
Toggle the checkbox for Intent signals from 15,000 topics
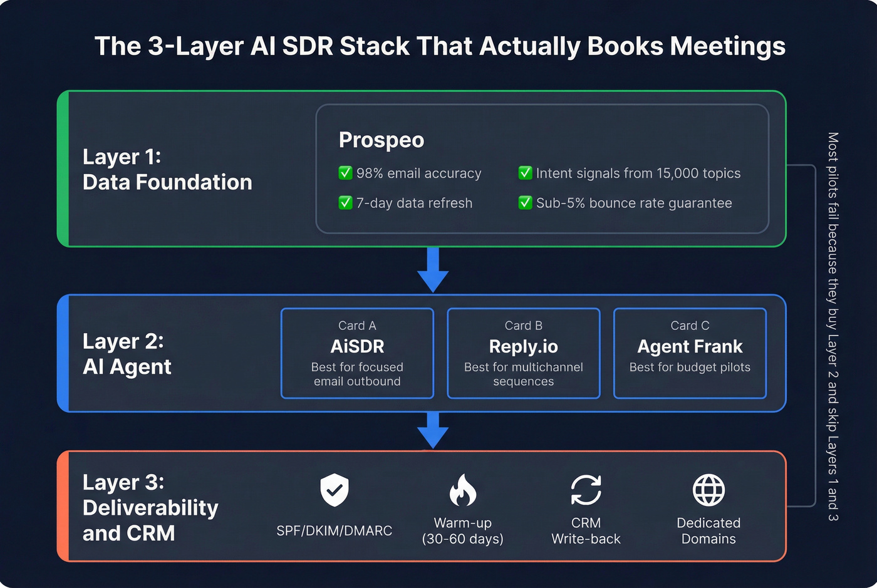pyautogui.click(x=526, y=173)
